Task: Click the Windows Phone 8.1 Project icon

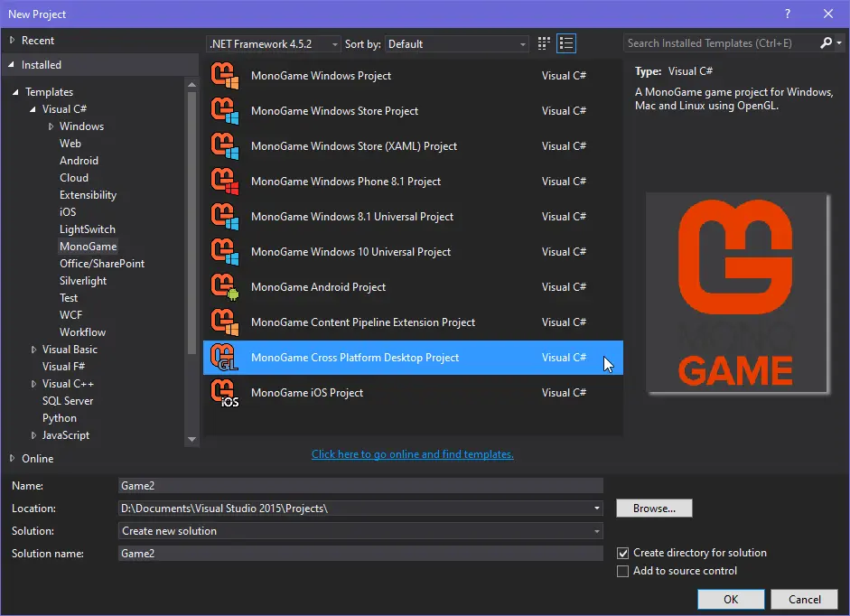Action: 225,182
